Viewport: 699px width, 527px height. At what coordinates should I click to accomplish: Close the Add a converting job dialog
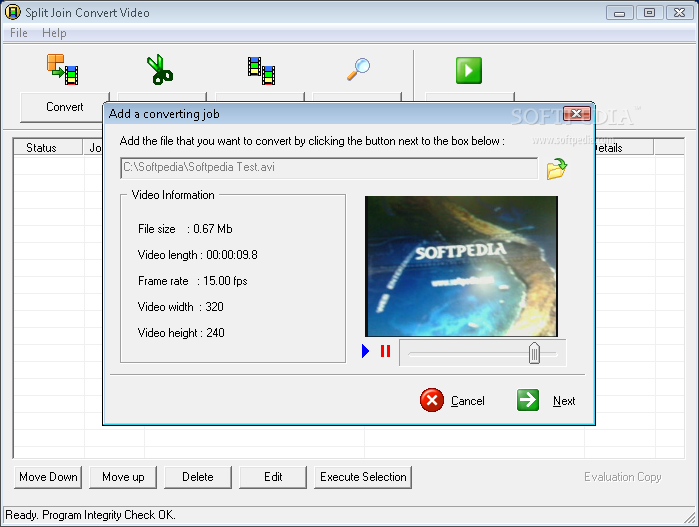click(576, 114)
